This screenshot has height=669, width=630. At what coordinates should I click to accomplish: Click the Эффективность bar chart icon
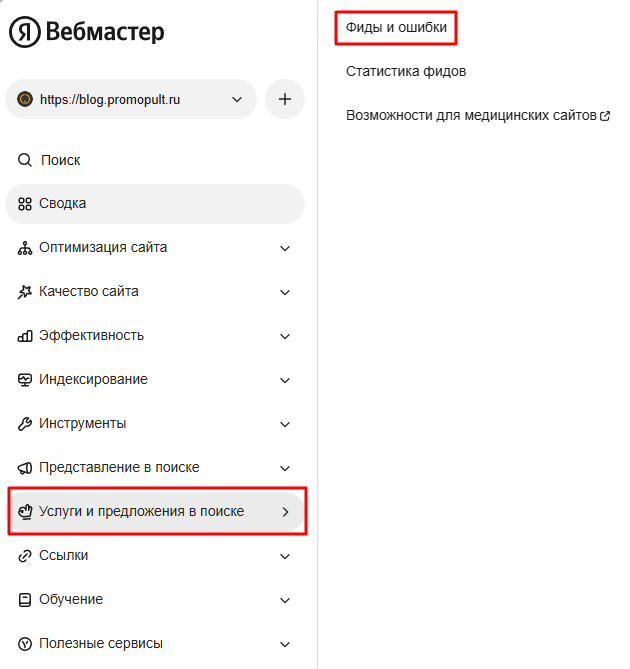(25, 336)
